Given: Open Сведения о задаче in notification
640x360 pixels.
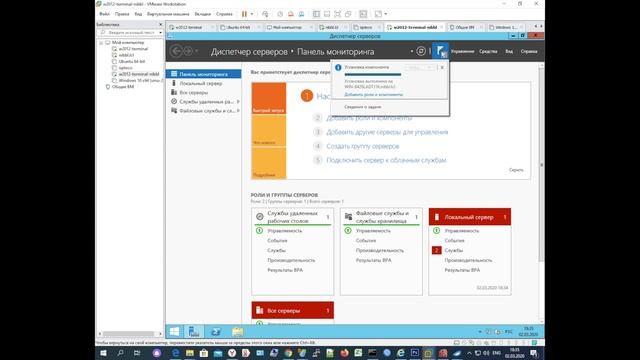Looking at the screenshot, I should 362,107.
